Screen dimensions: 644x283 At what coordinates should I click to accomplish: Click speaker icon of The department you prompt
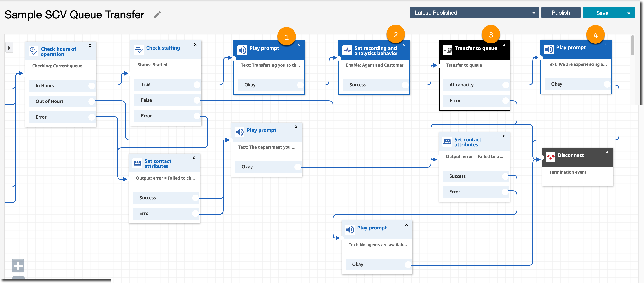(240, 132)
